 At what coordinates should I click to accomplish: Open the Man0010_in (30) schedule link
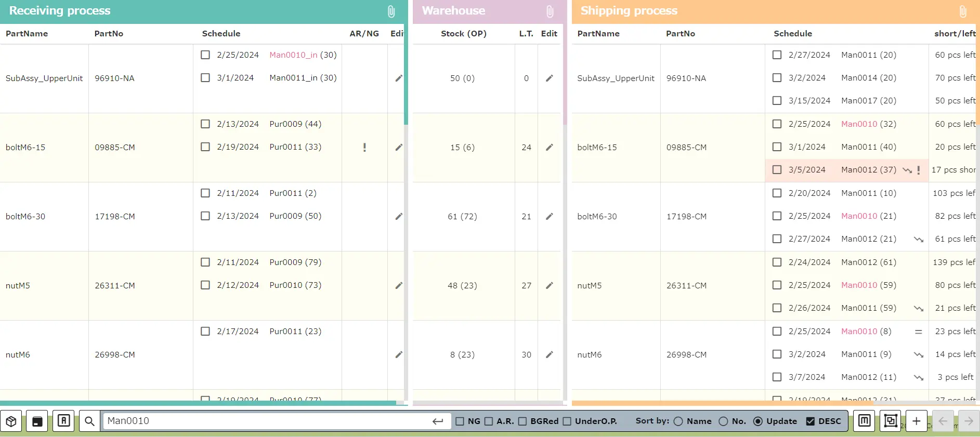click(x=293, y=55)
